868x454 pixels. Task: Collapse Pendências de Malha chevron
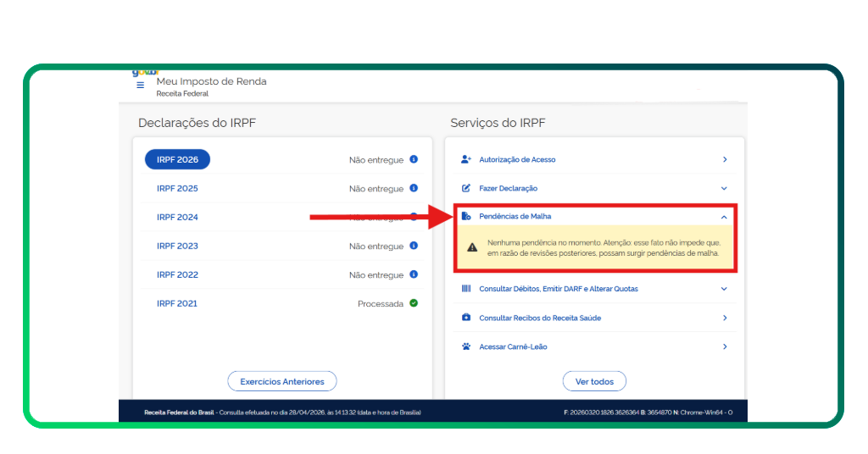[724, 218]
